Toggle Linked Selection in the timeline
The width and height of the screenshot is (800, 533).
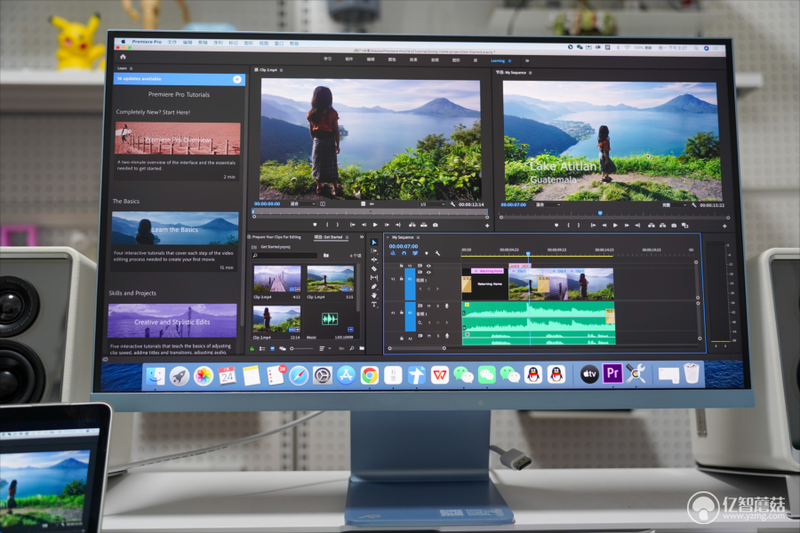415,253
